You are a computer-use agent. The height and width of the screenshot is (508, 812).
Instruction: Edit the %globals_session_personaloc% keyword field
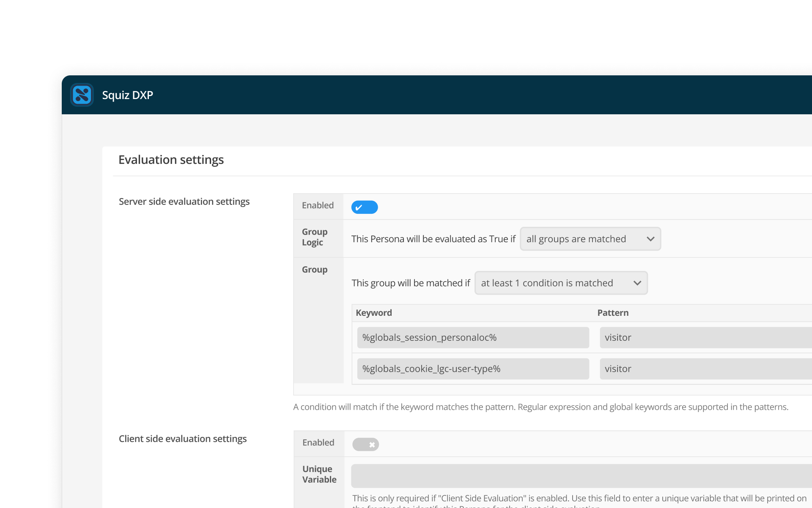click(473, 337)
